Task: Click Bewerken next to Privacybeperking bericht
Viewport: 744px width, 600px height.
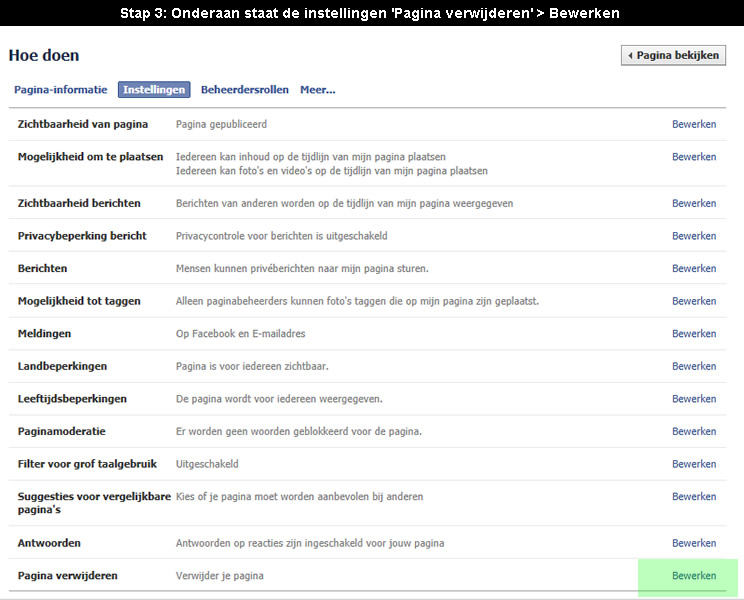Action: [694, 236]
